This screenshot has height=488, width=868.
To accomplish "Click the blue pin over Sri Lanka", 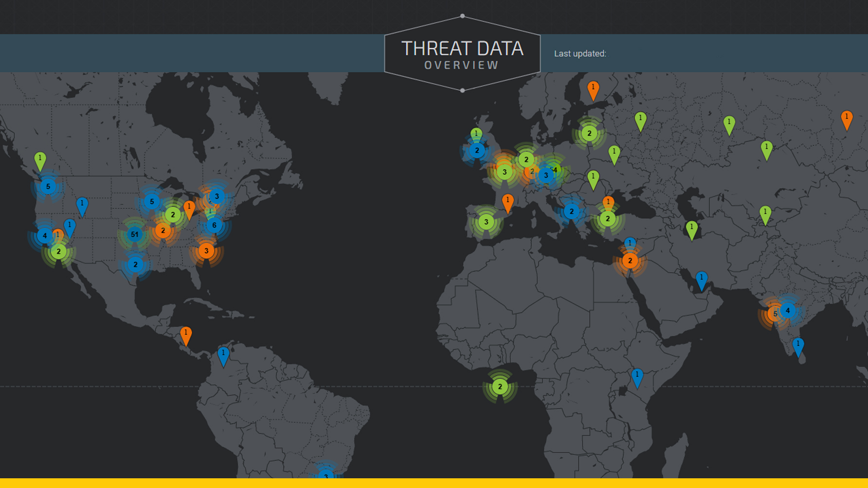I will 798,346.
